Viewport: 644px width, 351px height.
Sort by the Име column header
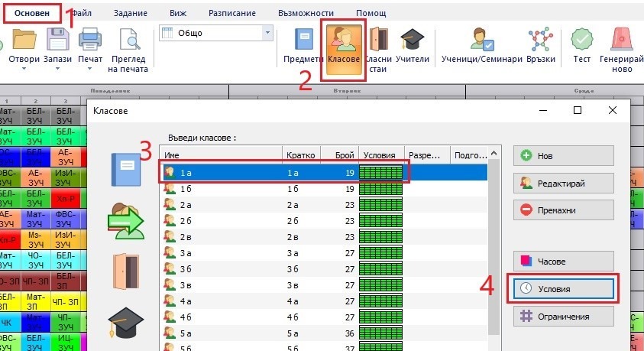(221, 155)
